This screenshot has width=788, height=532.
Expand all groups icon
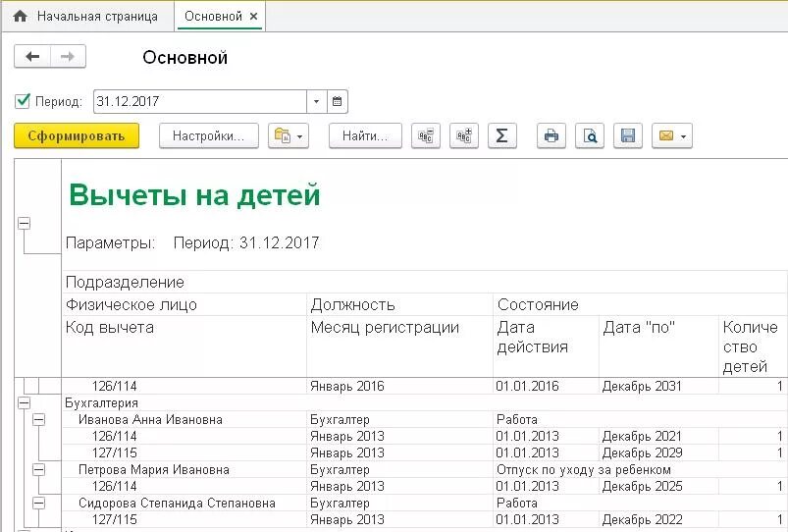[464, 135]
